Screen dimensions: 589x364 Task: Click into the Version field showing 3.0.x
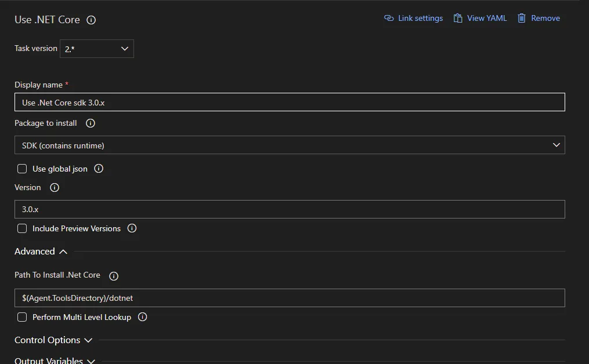pos(290,209)
